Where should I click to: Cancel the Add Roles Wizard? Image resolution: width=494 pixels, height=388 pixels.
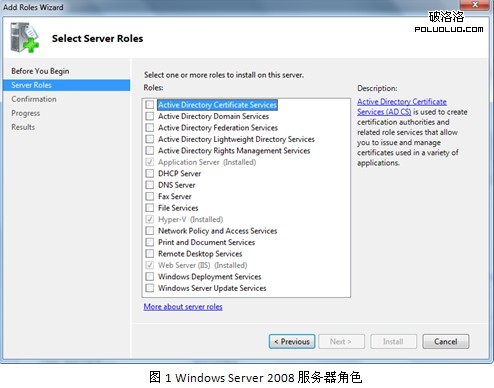[x=446, y=342]
